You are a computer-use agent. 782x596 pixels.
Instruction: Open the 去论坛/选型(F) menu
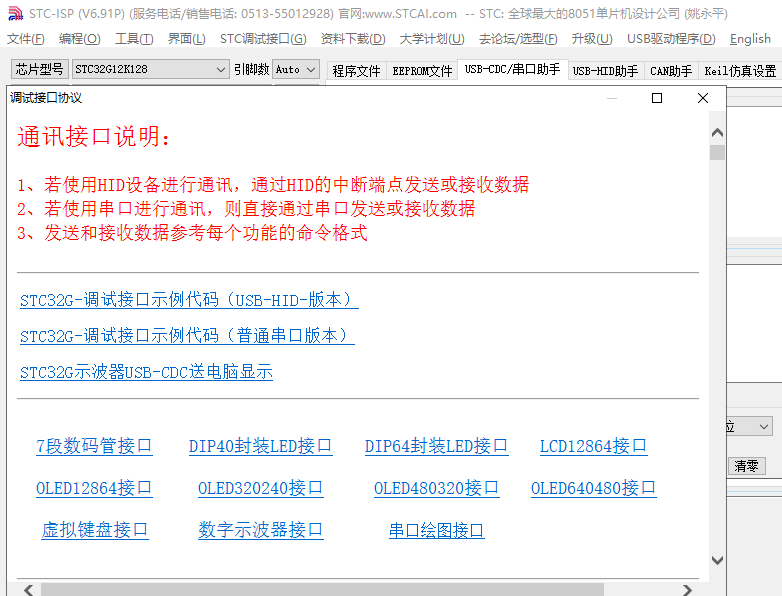point(518,39)
